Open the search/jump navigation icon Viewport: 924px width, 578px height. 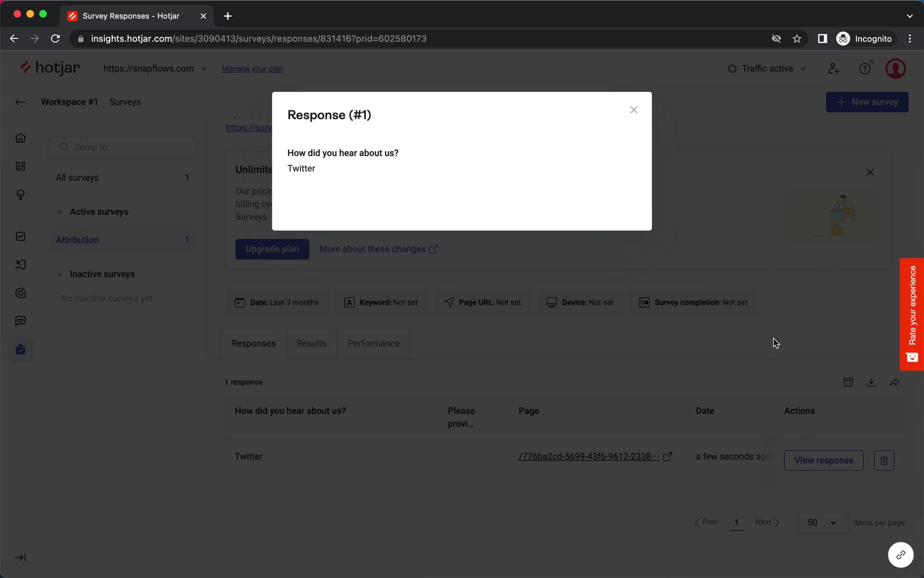click(x=64, y=146)
